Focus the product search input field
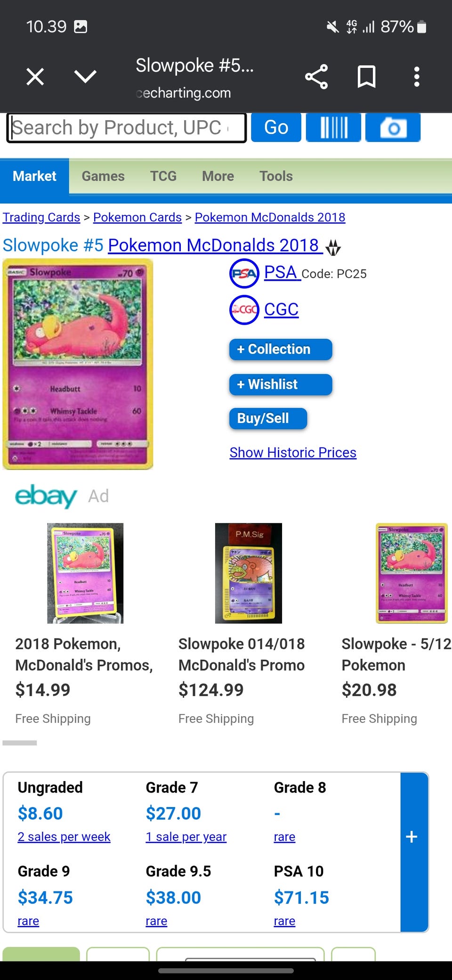Image resolution: width=452 pixels, height=980 pixels. (x=126, y=128)
